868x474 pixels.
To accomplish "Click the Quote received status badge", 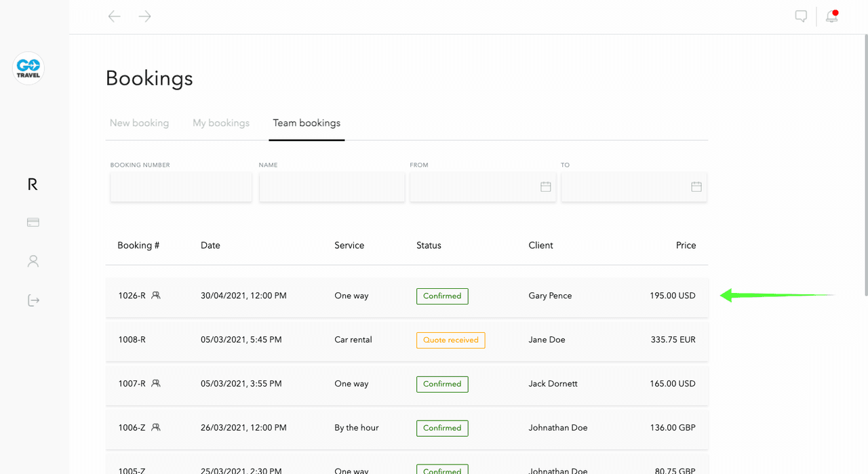I will point(450,340).
